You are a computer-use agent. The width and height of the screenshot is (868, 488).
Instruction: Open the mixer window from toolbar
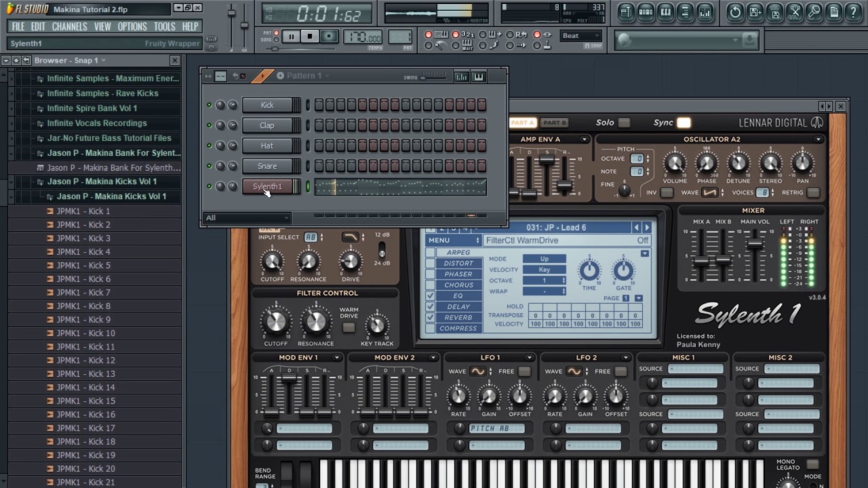pos(705,12)
